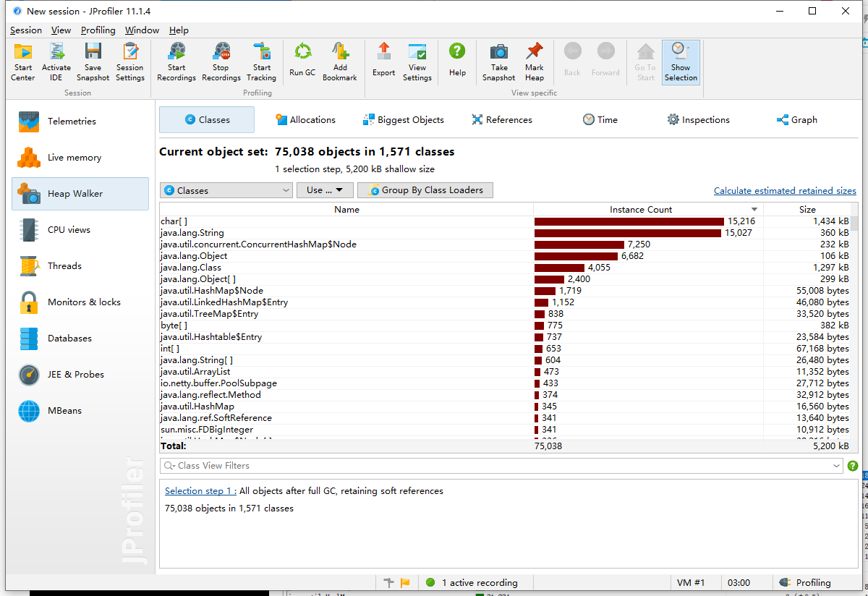Select Heap Walker in the sidebar
This screenshot has height=596, width=868.
tap(80, 194)
